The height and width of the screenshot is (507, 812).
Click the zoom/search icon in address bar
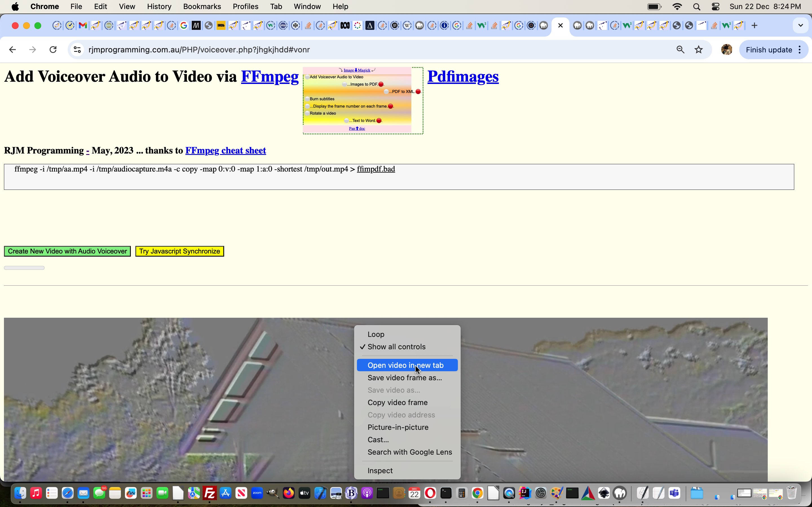point(680,50)
